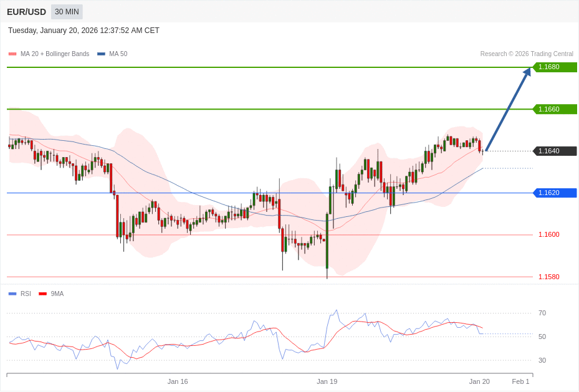Click the red 9MA legend icon
579x392 pixels.
[x=41, y=294]
